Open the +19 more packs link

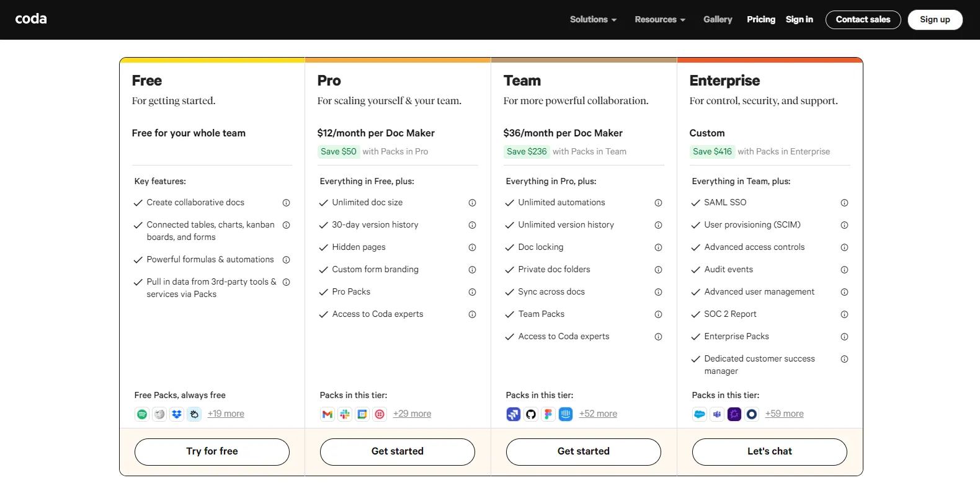pos(226,414)
